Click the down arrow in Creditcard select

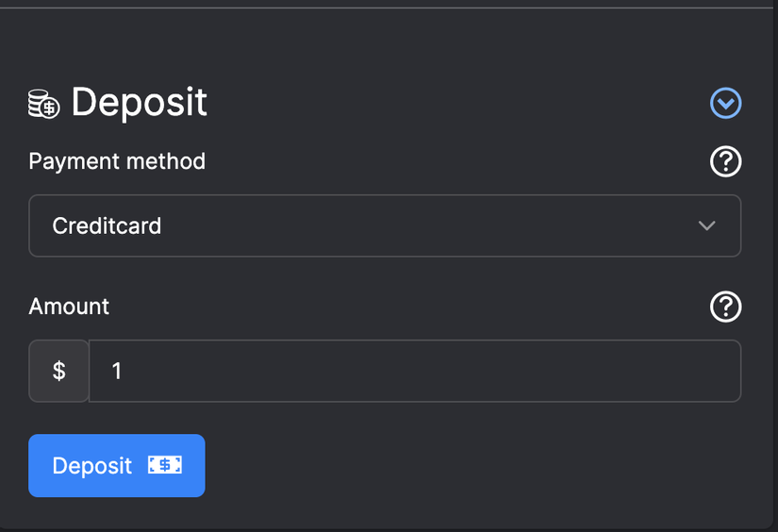[x=706, y=226]
